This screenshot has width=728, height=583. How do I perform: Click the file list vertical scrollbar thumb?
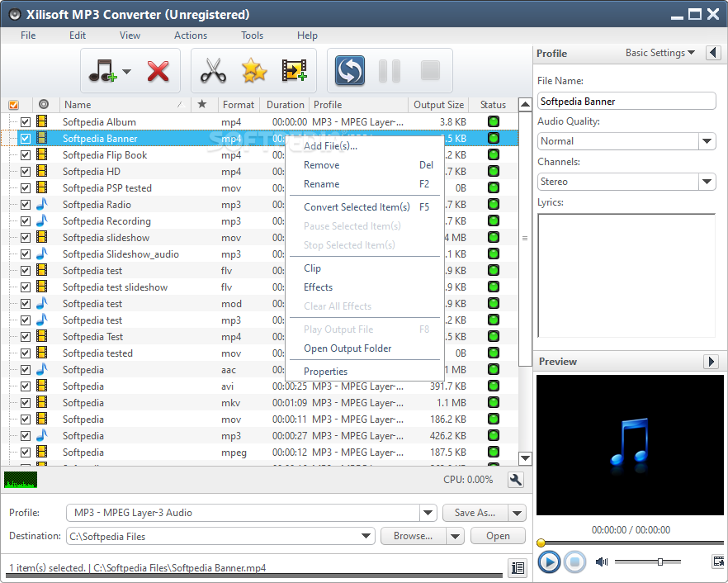[x=525, y=239]
